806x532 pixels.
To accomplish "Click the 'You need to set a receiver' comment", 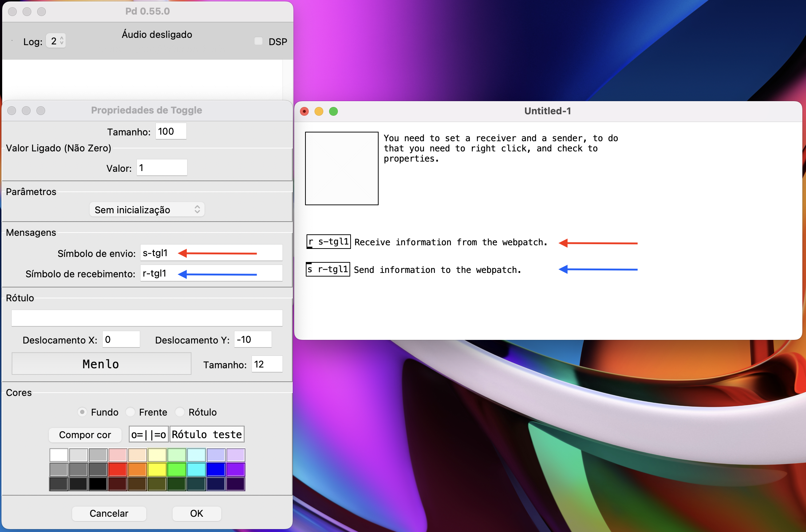I will click(501, 148).
